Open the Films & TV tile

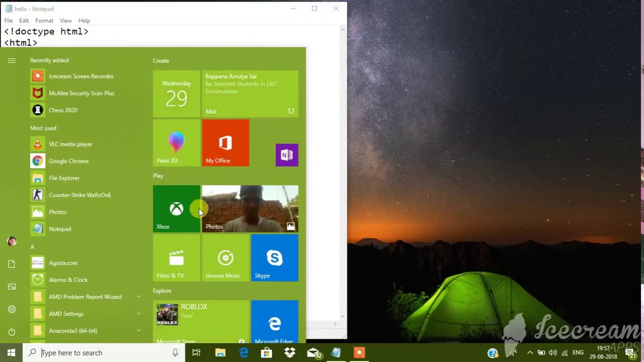pyautogui.click(x=176, y=258)
